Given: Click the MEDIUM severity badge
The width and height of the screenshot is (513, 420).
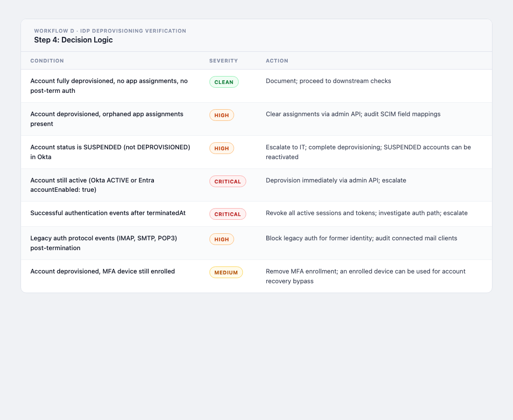Looking at the screenshot, I should pyautogui.click(x=226, y=273).
